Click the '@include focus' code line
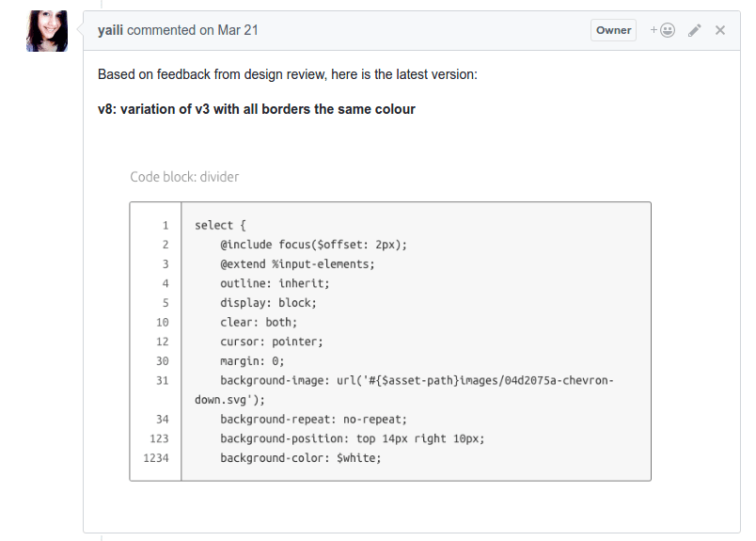 (x=313, y=245)
